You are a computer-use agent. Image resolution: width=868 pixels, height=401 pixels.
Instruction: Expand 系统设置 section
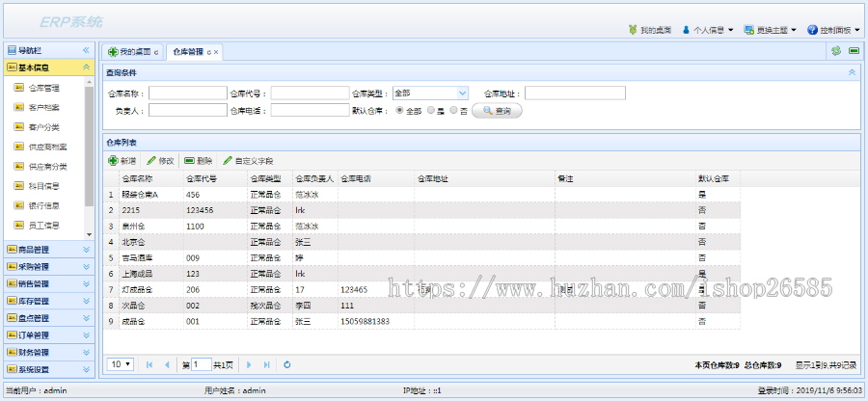(86, 369)
